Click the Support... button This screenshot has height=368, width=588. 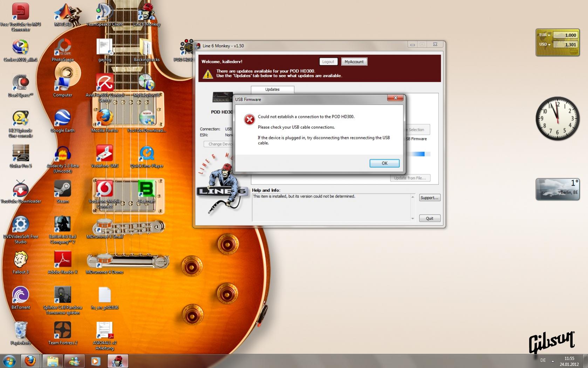(x=429, y=198)
